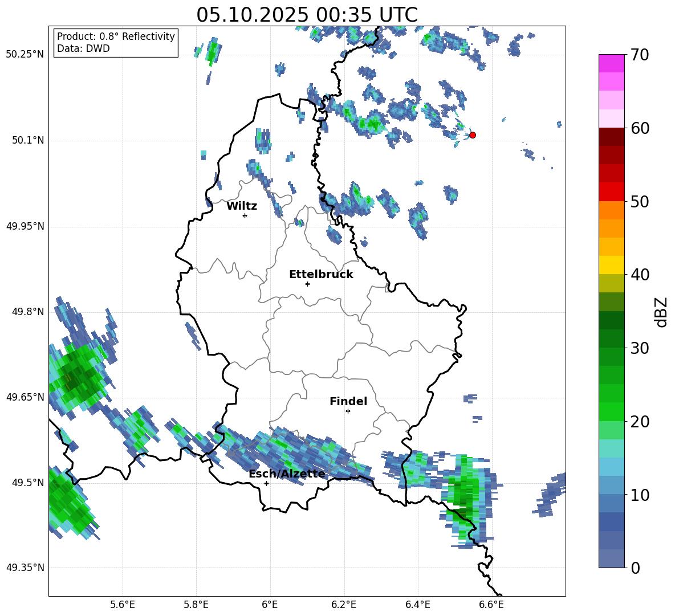Image resolution: width=675 pixels, height=616 pixels.
Task: Click the plot title 05.10.2025 00:35 UTC
Action: (307, 15)
